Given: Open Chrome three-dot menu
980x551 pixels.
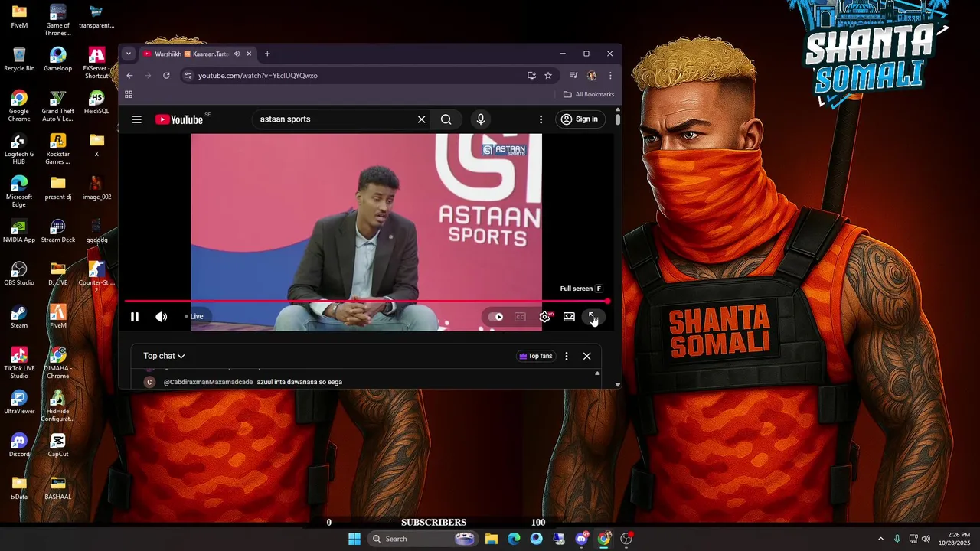Looking at the screenshot, I should [610, 76].
